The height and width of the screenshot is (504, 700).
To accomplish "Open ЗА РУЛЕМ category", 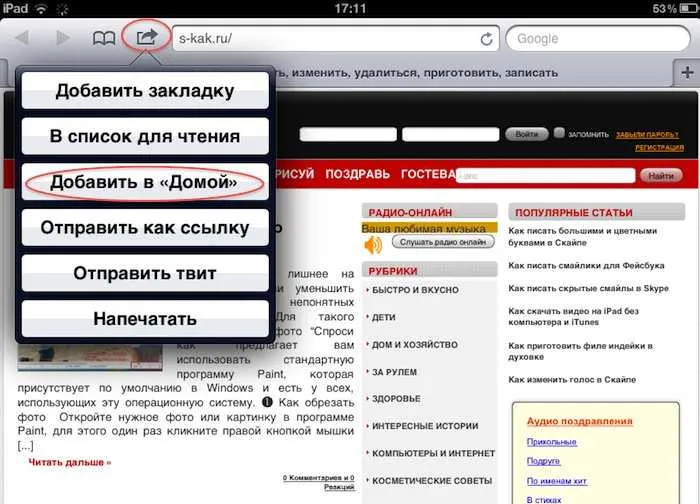I will coord(394,372).
